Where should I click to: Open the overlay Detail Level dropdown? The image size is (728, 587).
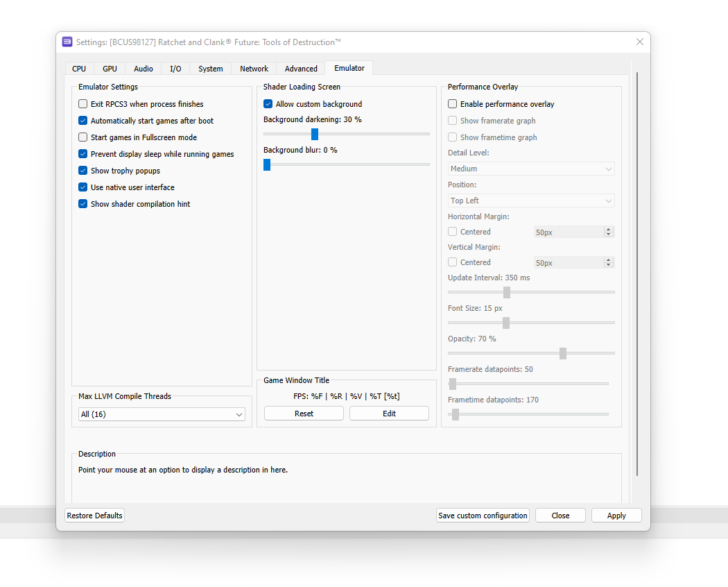[x=530, y=168]
